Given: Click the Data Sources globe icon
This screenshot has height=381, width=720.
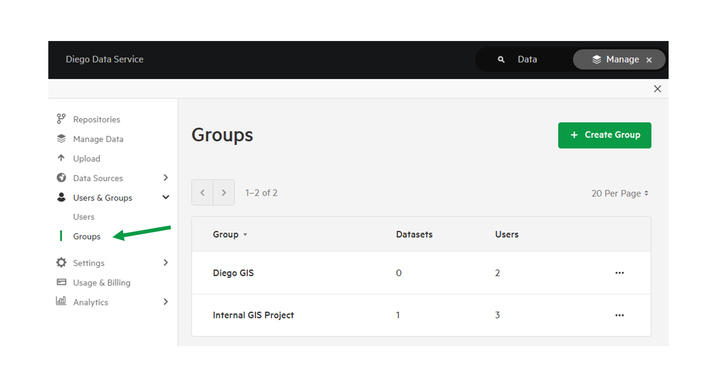Looking at the screenshot, I should [x=61, y=178].
